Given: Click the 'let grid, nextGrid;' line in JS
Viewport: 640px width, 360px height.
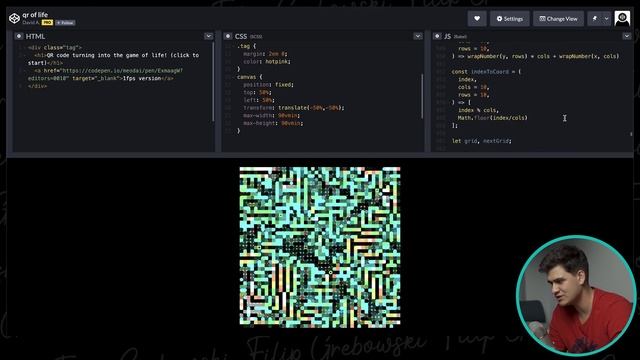Looking at the screenshot, I should pos(482,141).
